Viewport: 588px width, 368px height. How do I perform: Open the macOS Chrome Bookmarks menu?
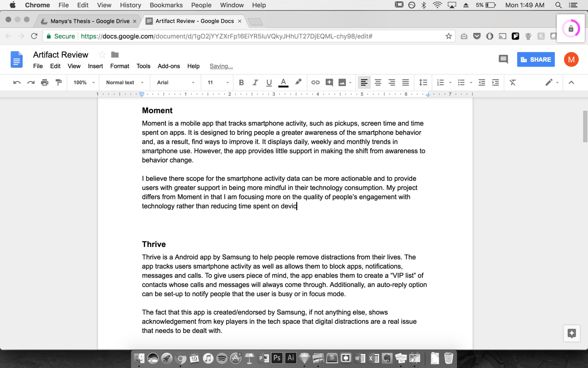coord(166,5)
